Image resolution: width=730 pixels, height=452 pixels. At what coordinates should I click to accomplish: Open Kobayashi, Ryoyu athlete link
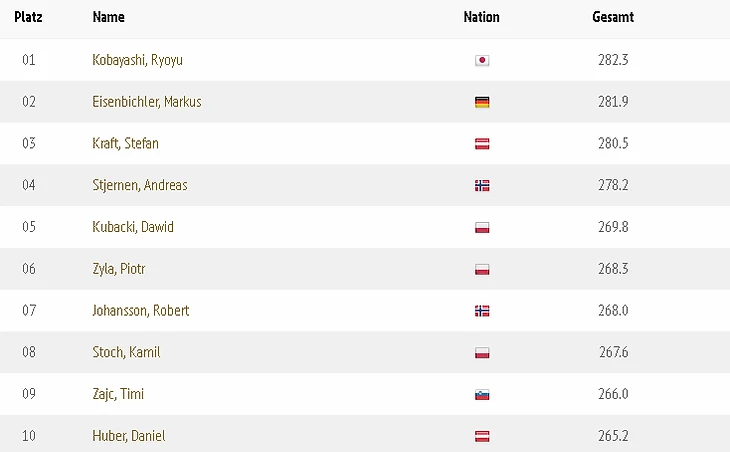137,60
